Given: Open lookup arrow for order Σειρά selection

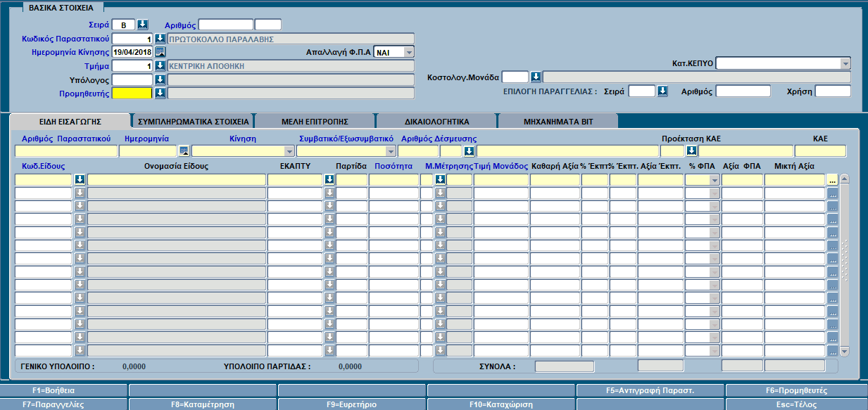Looking at the screenshot, I should pos(662,91).
